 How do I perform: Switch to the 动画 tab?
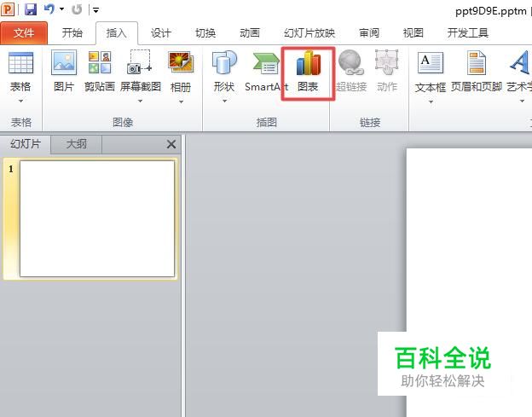250,33
